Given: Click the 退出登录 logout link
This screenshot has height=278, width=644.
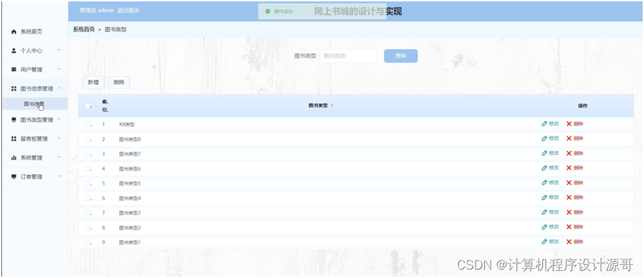Looking at the screenshot, I should [x=128, y=11].
